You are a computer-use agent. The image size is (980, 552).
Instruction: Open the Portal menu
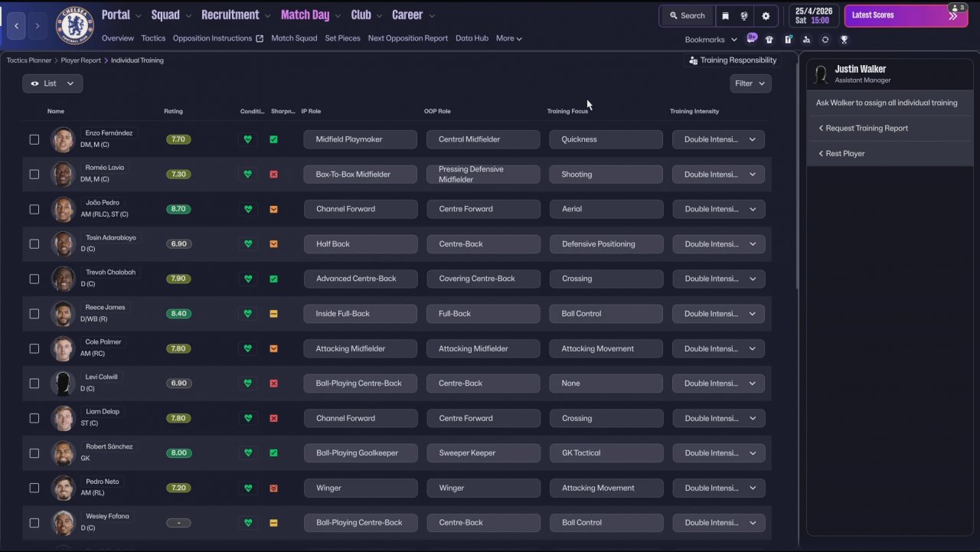coord(122,15)
